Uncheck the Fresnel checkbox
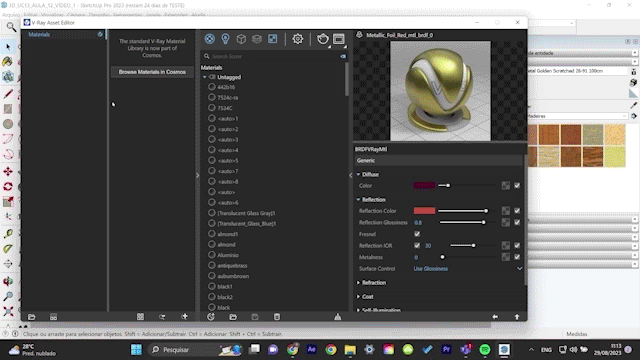Image resolution: width=640 pixels, height=360 pixels. coord(417,234)
